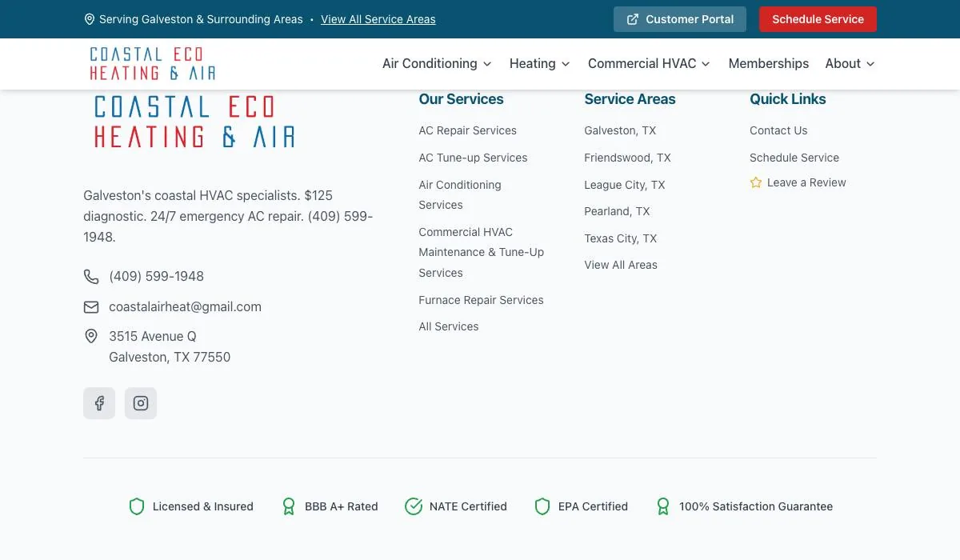Click the envelope icon beside the email address

[x=91, y=306]
